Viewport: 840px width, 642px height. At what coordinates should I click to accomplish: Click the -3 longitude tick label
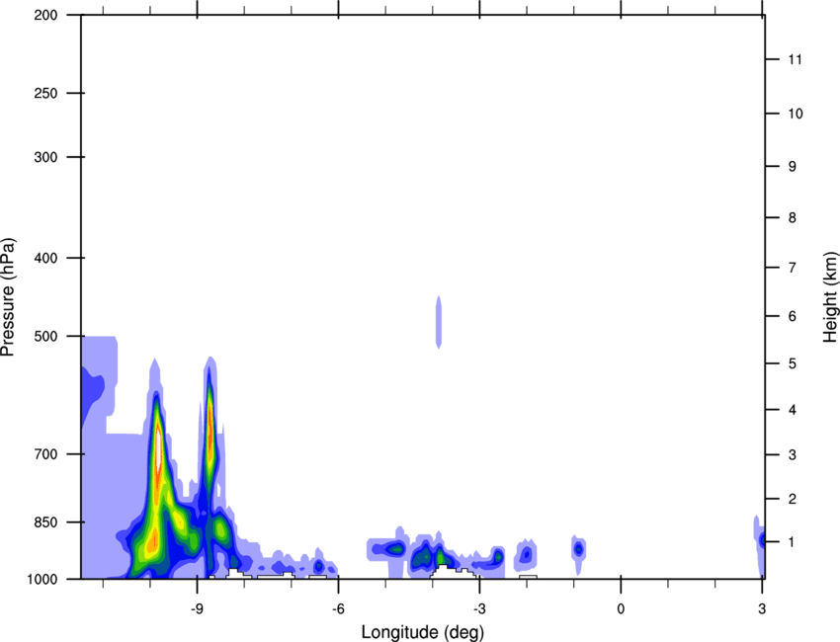click(x=479, y=609)
